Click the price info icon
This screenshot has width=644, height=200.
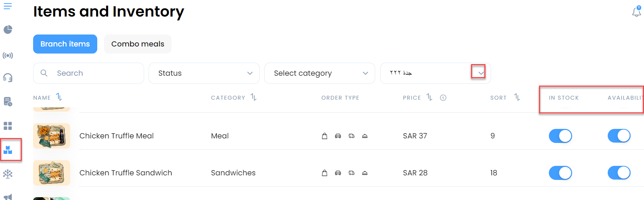tap(443, 98)
